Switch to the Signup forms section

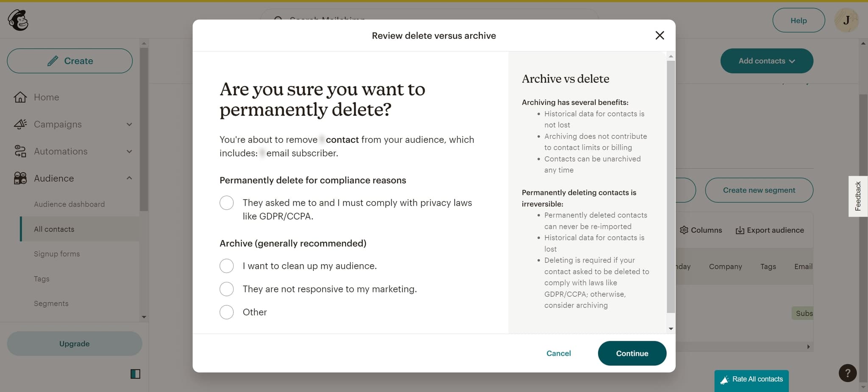tap(57, 254)
